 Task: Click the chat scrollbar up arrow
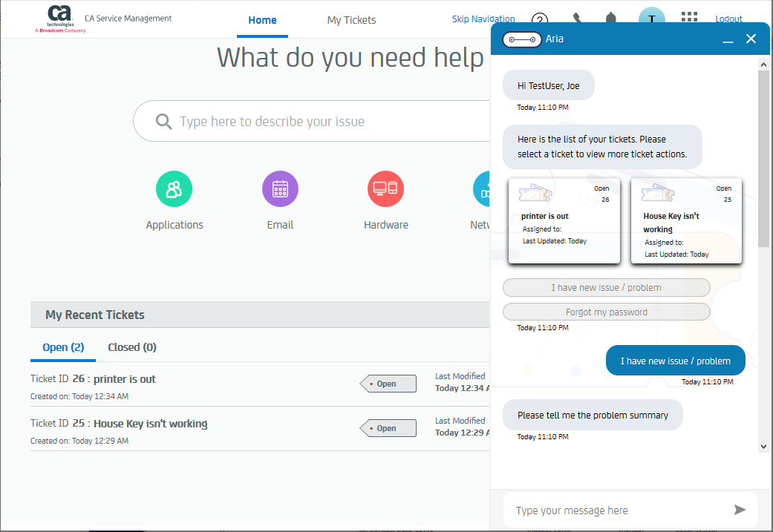763,65
